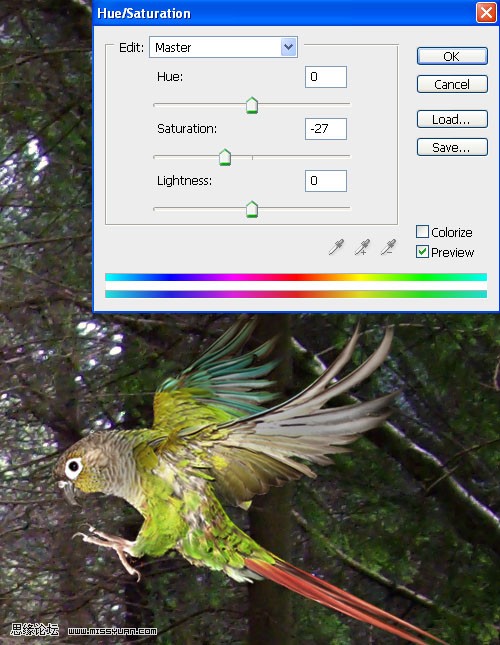Image resolution: width=500 pixels, height=645 pixels.
Task: Click the Lightness slider handle
Action: [252, 209]
